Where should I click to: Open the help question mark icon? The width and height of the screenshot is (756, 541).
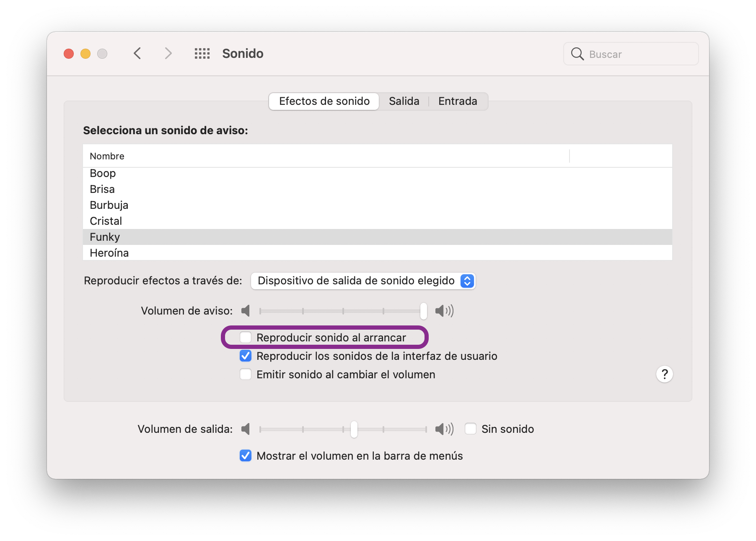(x=665, y=374)
